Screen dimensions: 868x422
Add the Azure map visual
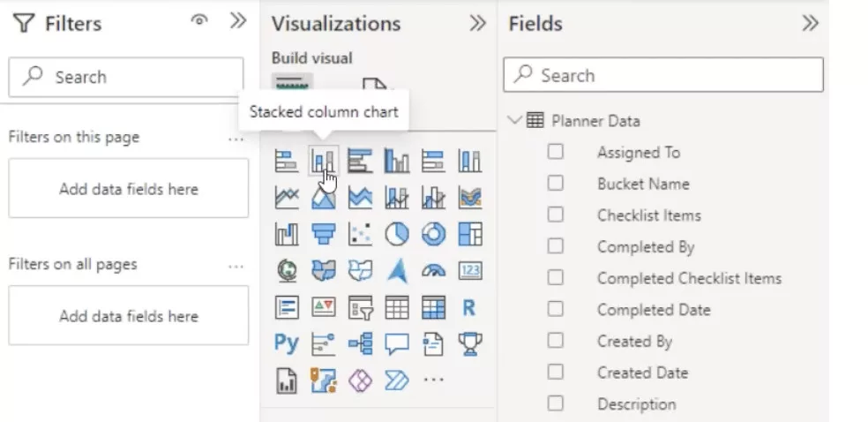coord(397,270)
